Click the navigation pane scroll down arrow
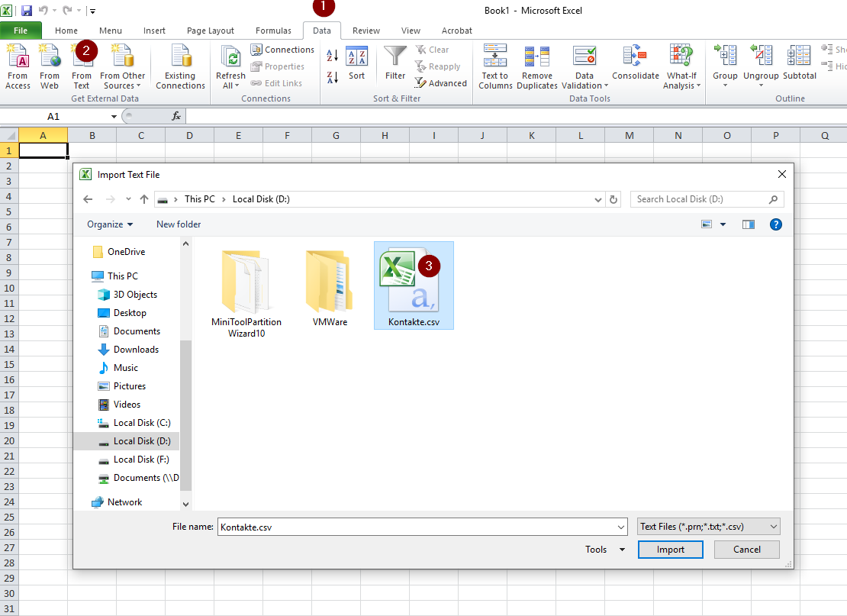Viewport: 847px width, 616px height. tap(186, 504)
